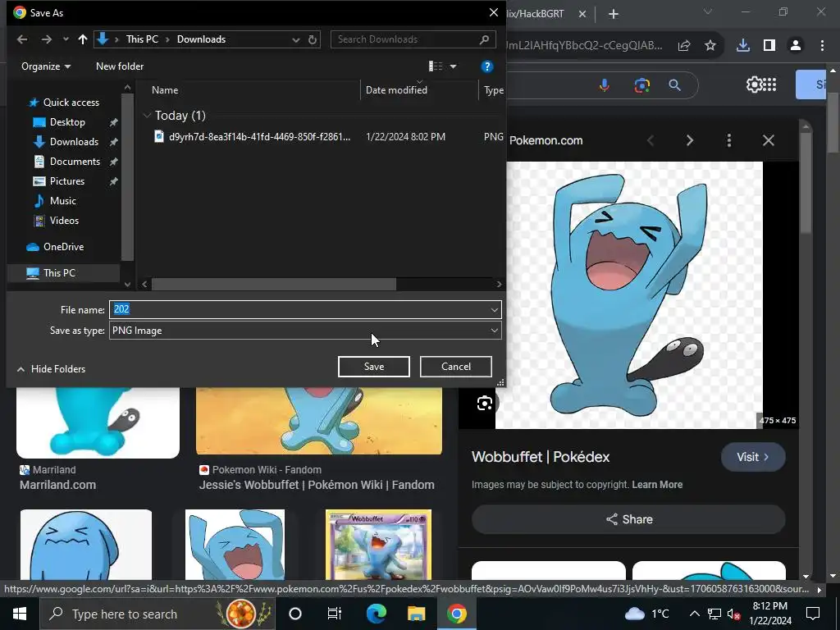
Task: Search by voice microphone icon
Action: 605,85
